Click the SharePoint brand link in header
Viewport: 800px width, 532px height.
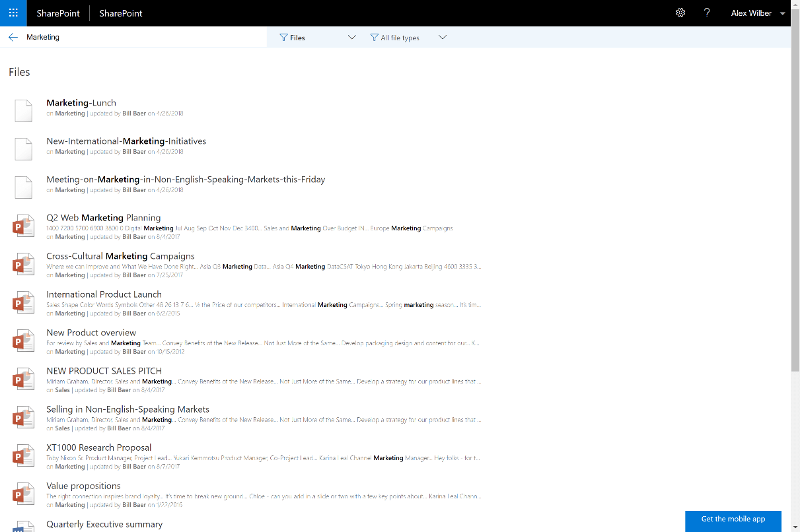[x=58, y=13]
